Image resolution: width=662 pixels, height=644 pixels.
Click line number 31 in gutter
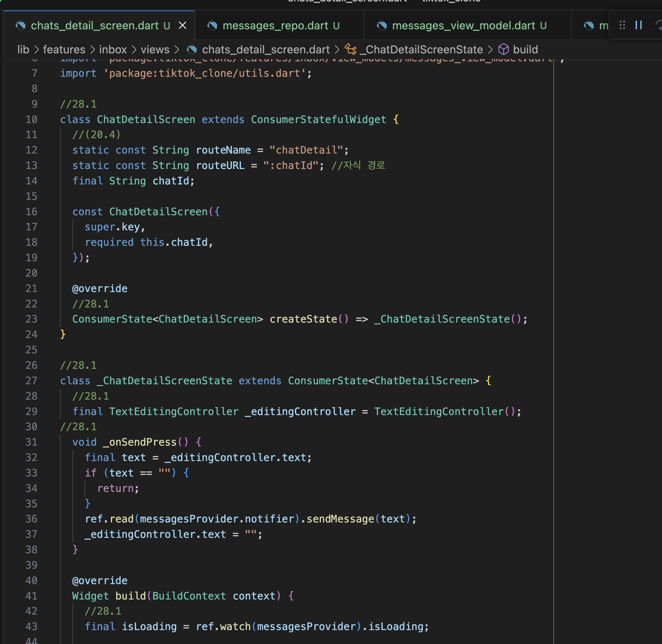click(x=31, y=442)
